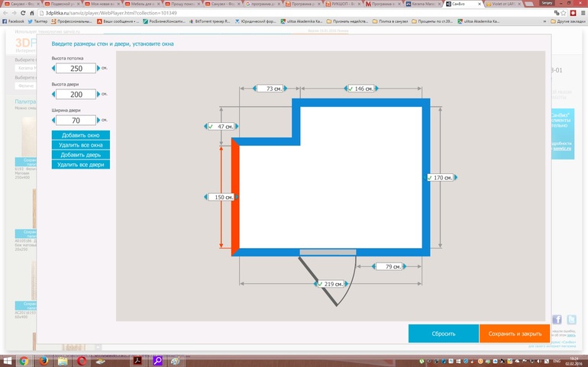Toggle the checkmark on the 170 см dimension
The height and width of the screenshot is (367, 588).
430,178
